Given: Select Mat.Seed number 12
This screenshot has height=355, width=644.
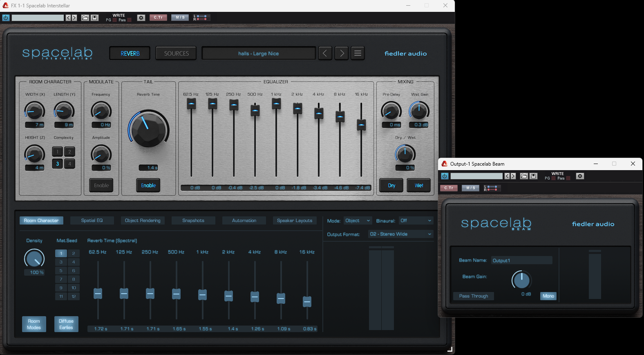Looking at the screenshot, I should click(x=74, y=297).
